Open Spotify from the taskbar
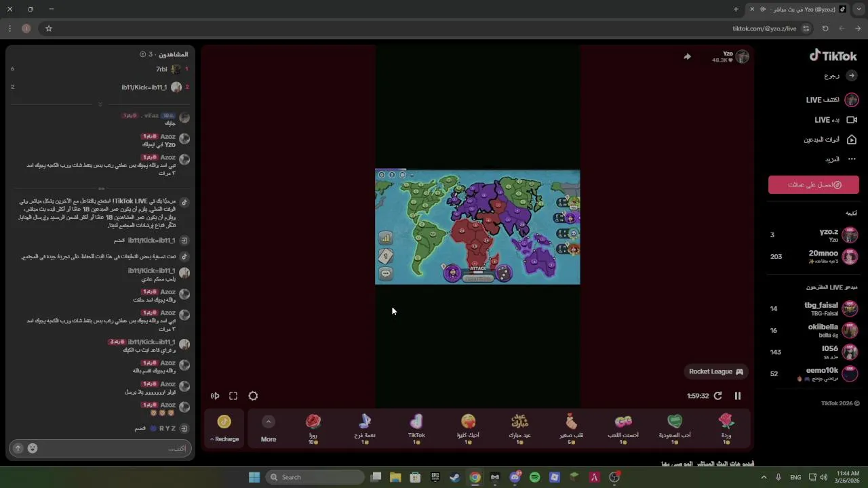 tap(534, 477)
